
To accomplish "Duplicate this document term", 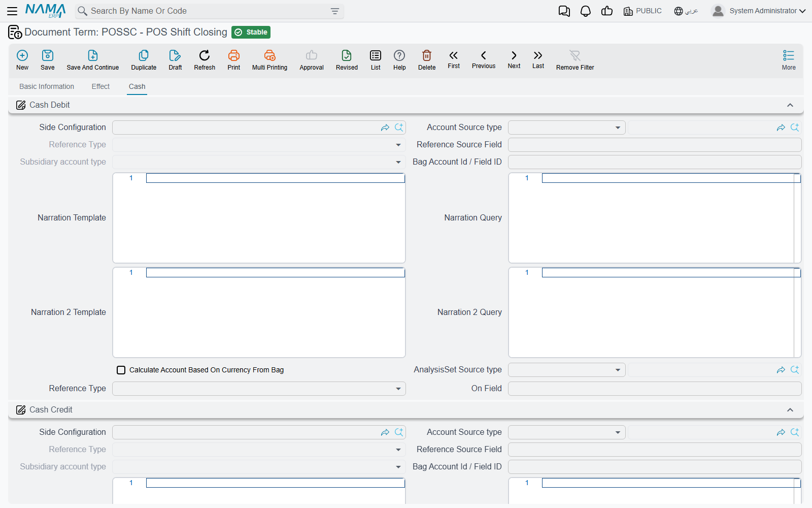I will [144, 60].
